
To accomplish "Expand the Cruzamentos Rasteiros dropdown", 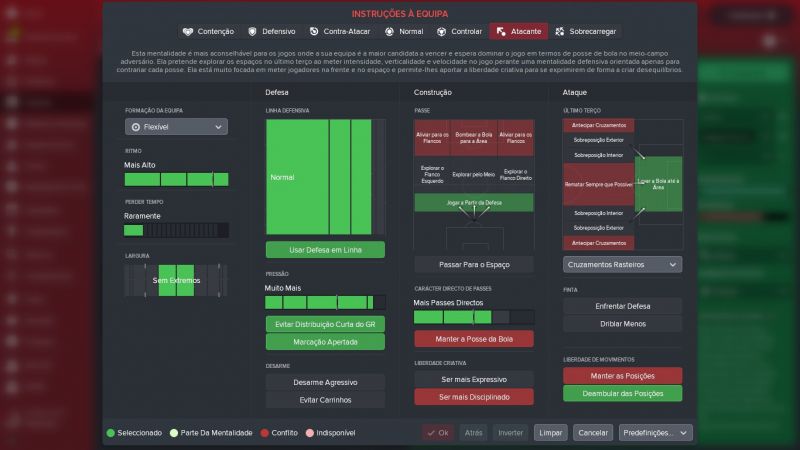I will click(622, 265).
